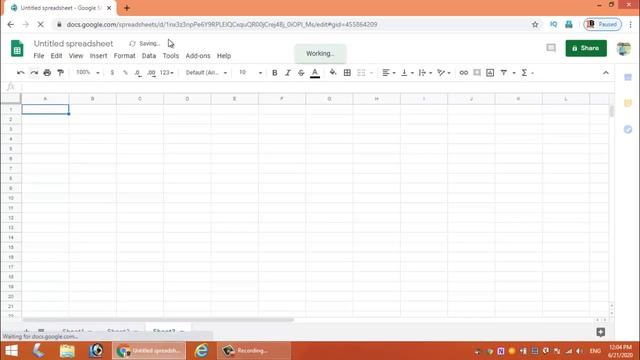Click the formula bar input
The image size is (640, 360).
click(x=317, y=87)
